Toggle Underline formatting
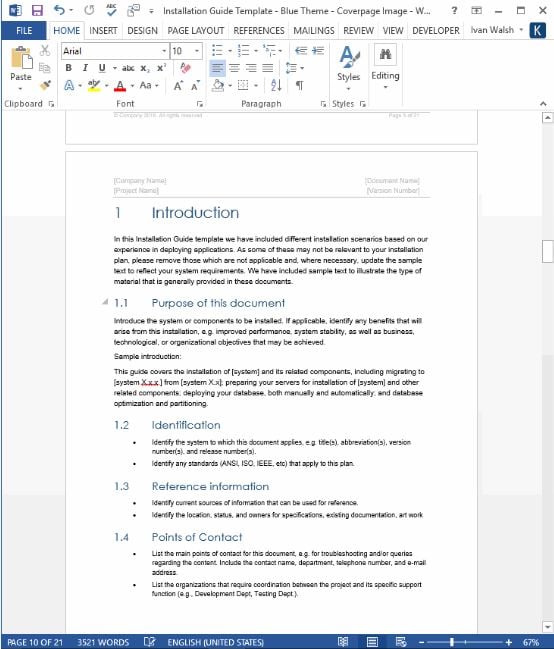The height and width of the screenshot is (649, 554). [x=102, y=68]
